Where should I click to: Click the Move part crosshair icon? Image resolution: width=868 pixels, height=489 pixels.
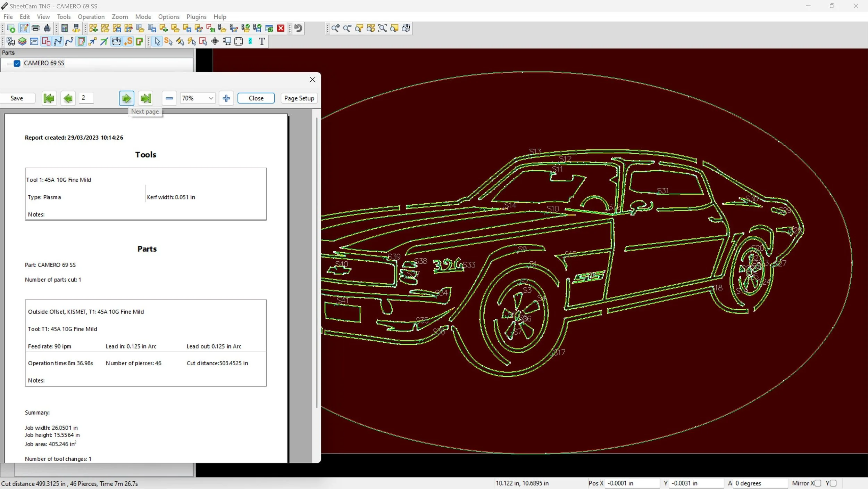[215, 41]
